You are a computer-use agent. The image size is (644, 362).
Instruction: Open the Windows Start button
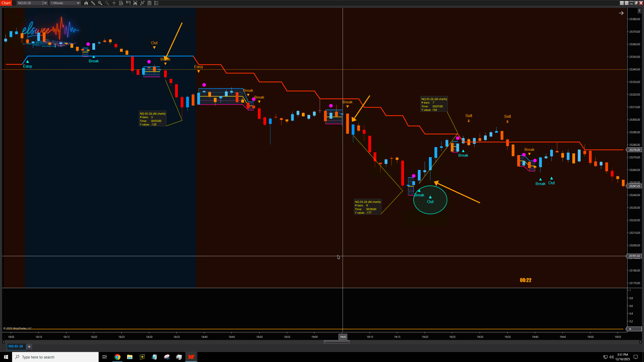6,357
